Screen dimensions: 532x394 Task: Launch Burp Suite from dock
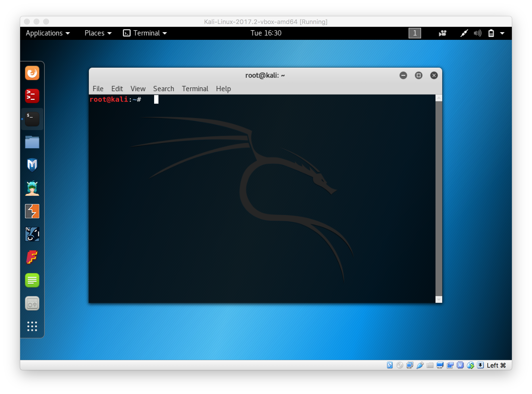point(32,211)
